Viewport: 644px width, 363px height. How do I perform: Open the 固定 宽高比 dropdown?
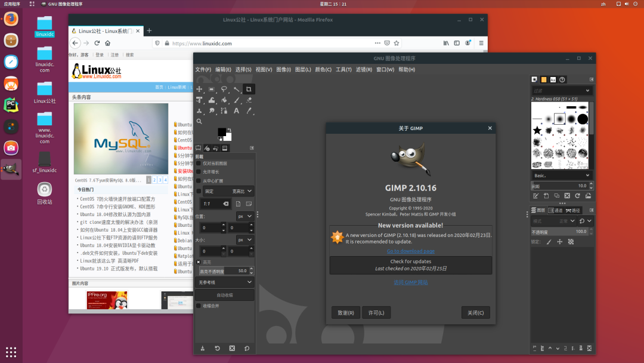point(229,191)
